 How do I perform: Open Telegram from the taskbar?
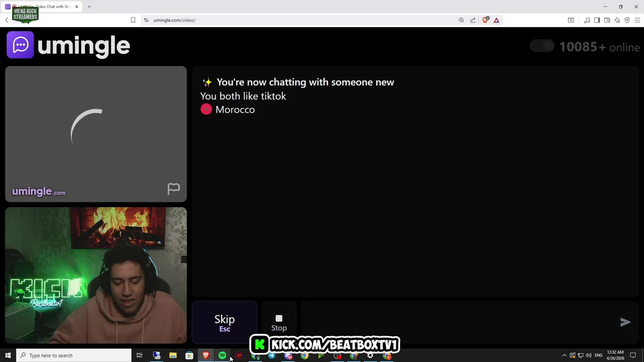272,355
